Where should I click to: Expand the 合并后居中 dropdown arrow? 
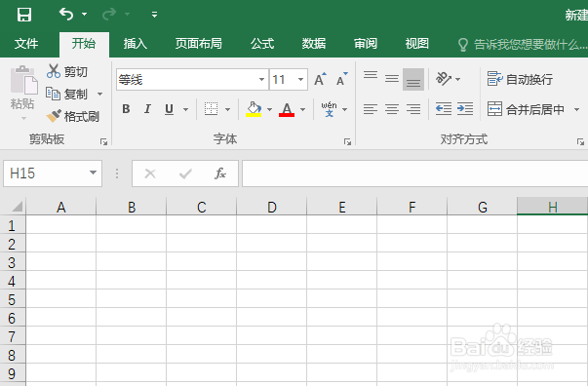point(576,109)
